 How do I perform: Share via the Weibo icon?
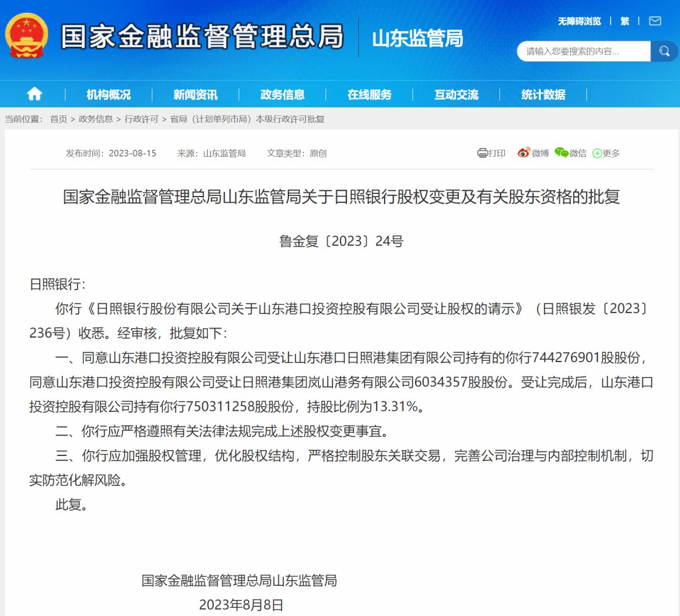[524, 152]
